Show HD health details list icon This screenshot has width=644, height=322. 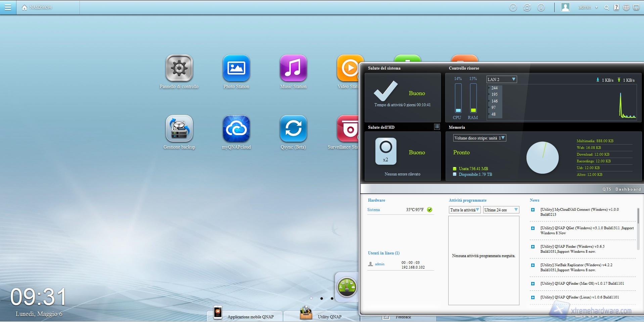(437, 127)
